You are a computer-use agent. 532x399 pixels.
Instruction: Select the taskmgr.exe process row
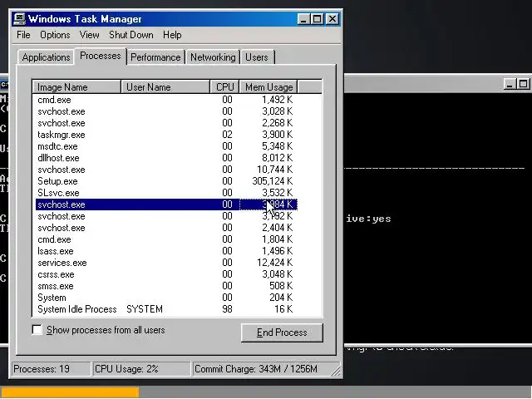pyautogui.click(x=166, y=135)
